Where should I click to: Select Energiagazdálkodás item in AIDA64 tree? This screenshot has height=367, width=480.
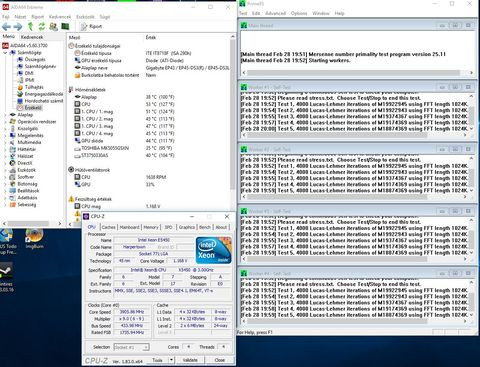pos(44,94)
